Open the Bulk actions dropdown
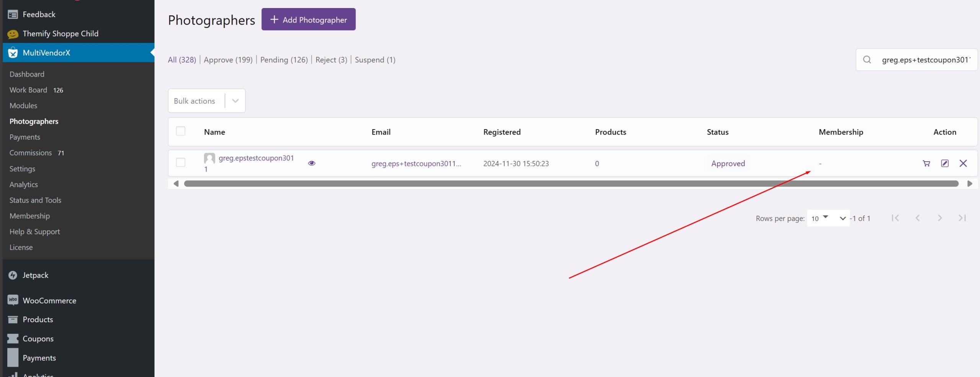Screen dimensions: 980x377 coord(206,101)
